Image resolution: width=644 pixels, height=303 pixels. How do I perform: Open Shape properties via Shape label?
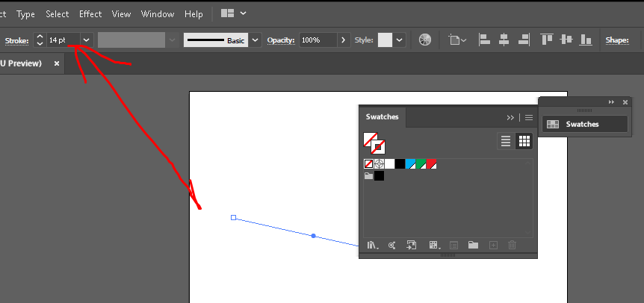(x=617, y=40)
